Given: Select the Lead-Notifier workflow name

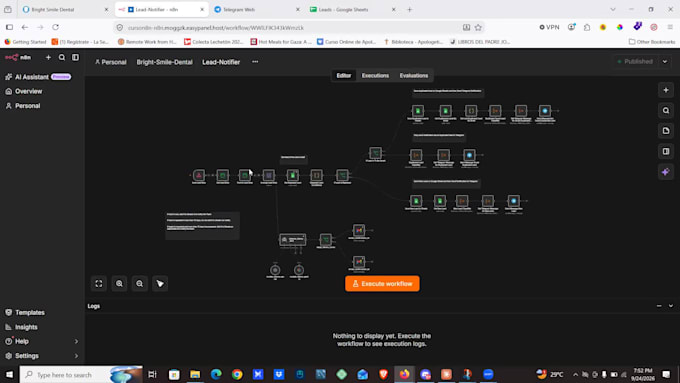Looking at the screenshot, I should click(221, 62).
